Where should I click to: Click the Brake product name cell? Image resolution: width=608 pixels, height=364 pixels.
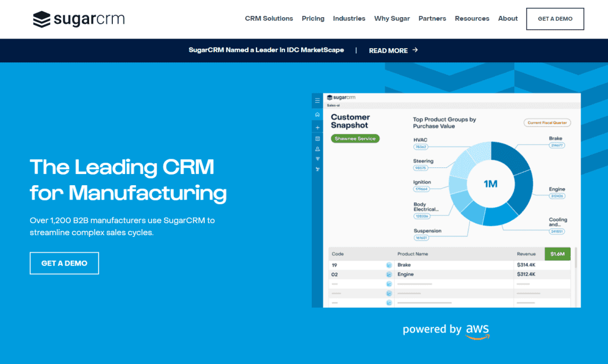[404, 265]
